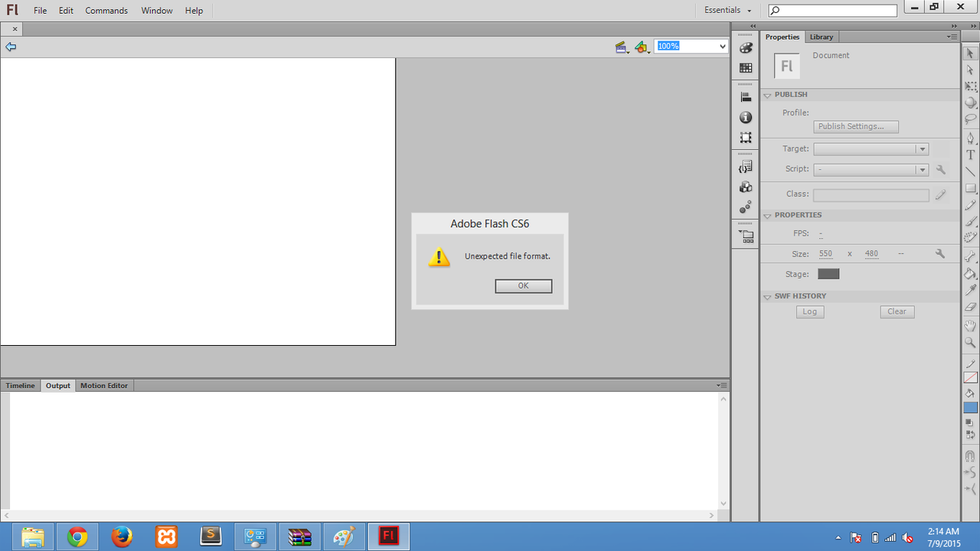Click the Publish Settings button
This screenshot has height=551, width=980.
(856, 126)
